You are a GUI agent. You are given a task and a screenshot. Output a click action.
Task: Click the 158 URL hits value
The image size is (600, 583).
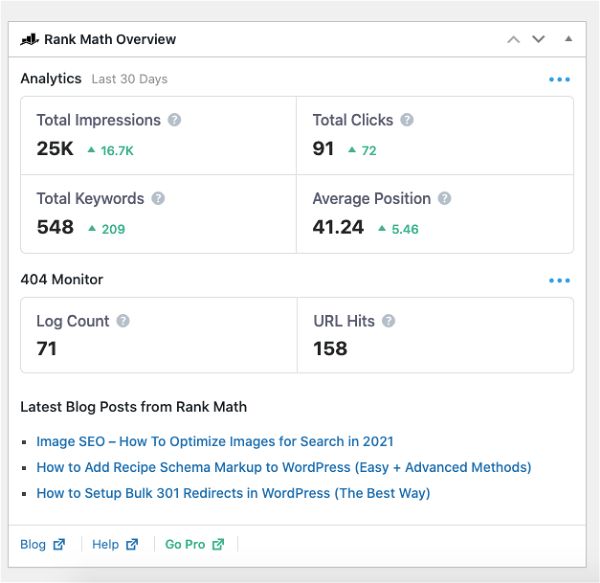point(330,348)
